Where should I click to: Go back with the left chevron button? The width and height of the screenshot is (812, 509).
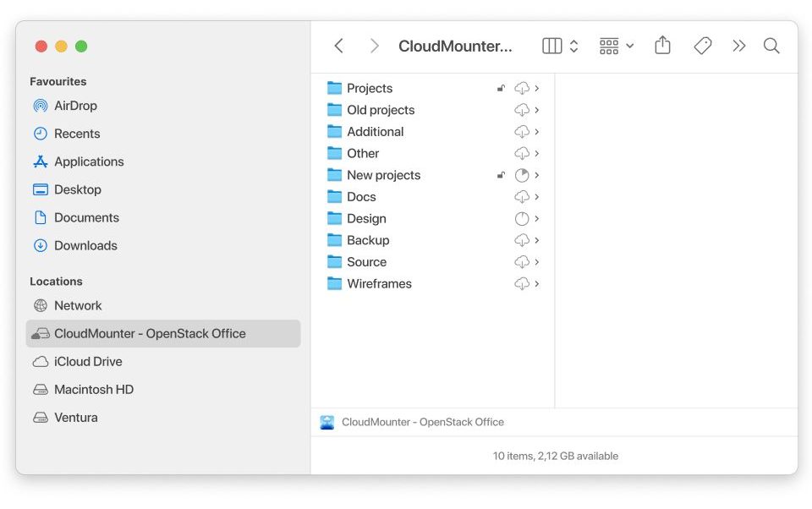tap(338, 47)
